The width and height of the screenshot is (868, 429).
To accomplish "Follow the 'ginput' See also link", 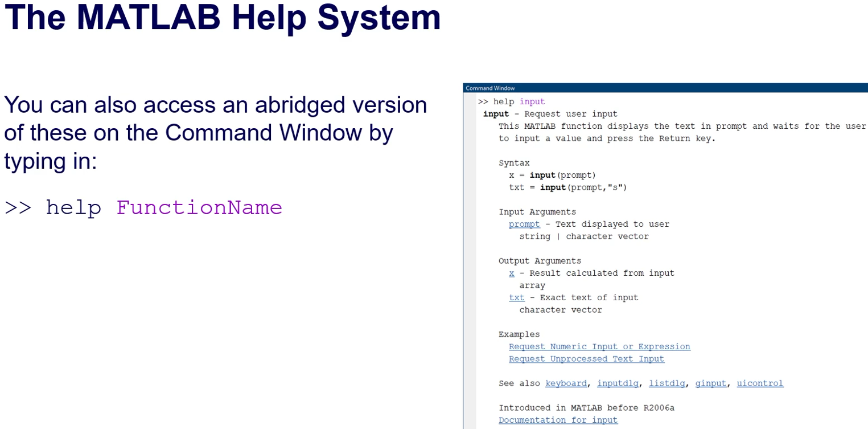I will 711,383.
